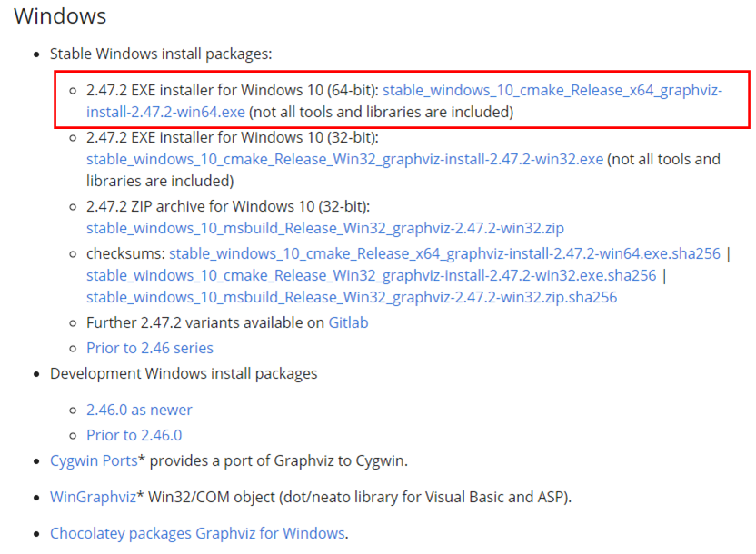The width and height of the screenshot is (756, 554).
Task: Open Chocolatey packages Graphviz for Windows link
Action: coord(198,533)
